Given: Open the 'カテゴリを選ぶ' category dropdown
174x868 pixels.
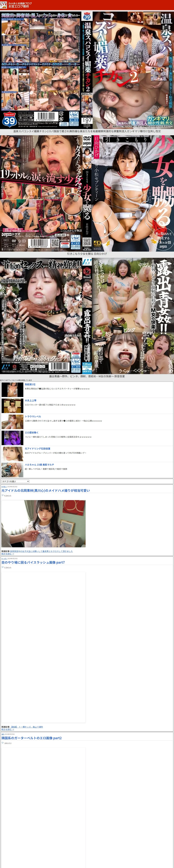Looking at the screenshot, I should pyautogui.click(x=15, y=481).
